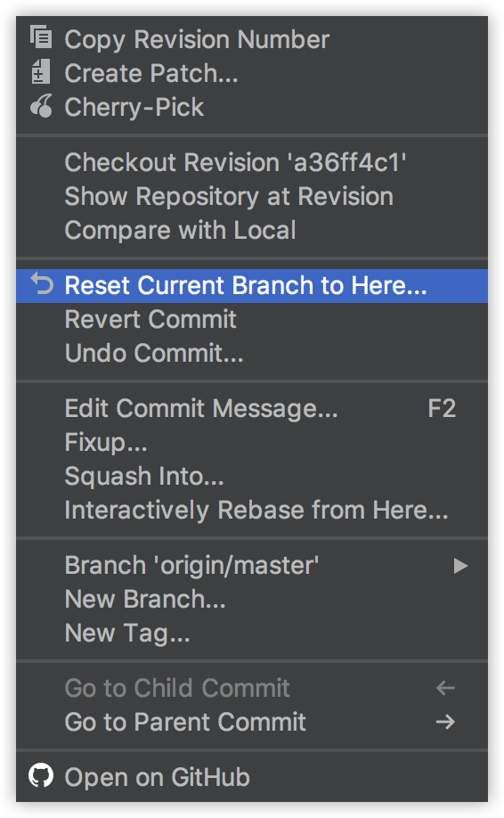The width and height of the screenshot is (504, 818).
Task: Click the Cherry-Pick cherry icon
Action: click(41, 106)
